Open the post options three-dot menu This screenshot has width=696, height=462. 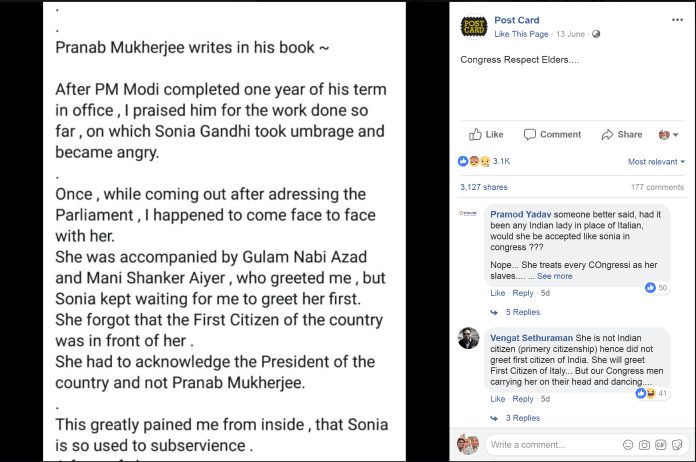pyautogui.click(x=678, y=20)
